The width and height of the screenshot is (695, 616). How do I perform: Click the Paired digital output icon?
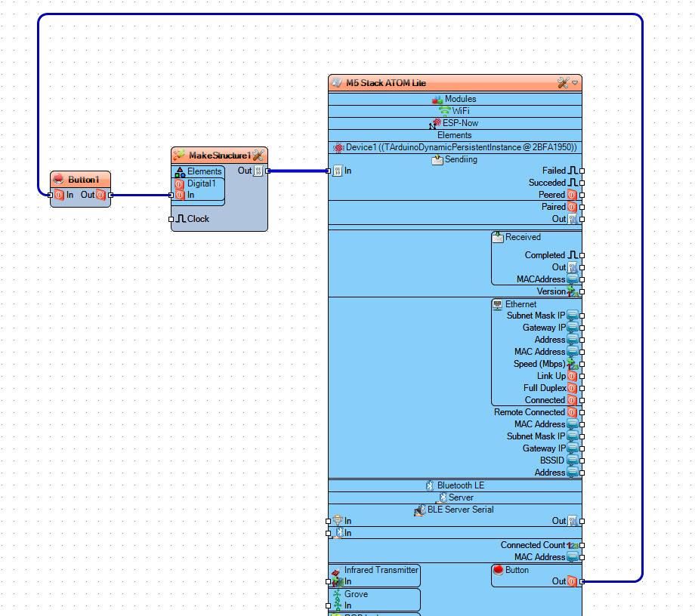point(572,207)
